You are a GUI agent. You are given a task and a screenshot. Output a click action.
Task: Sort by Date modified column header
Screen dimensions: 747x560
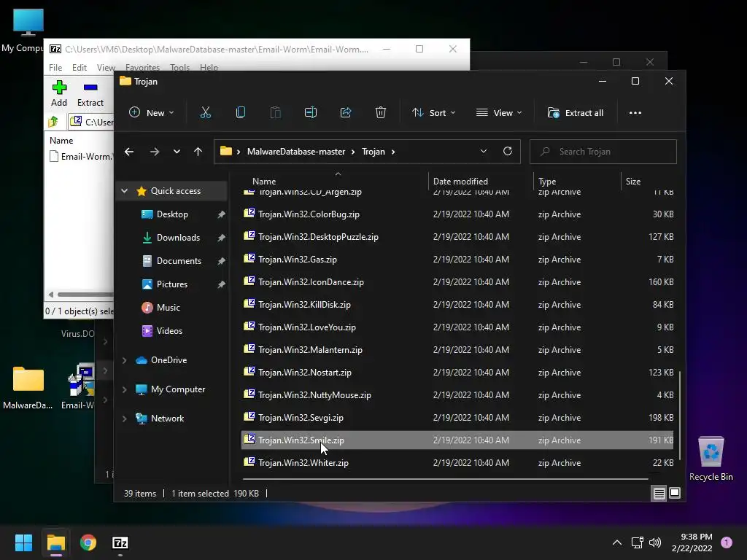(x=460, y=182)
